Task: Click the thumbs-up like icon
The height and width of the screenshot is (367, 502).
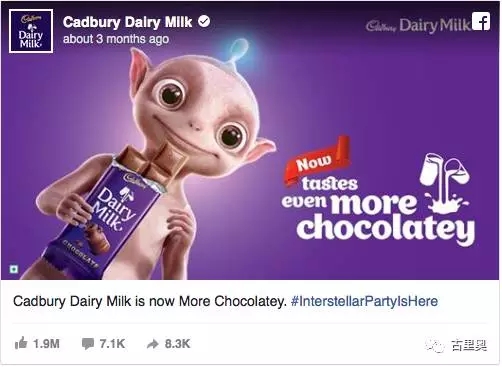Action: [x=21, y=343]
